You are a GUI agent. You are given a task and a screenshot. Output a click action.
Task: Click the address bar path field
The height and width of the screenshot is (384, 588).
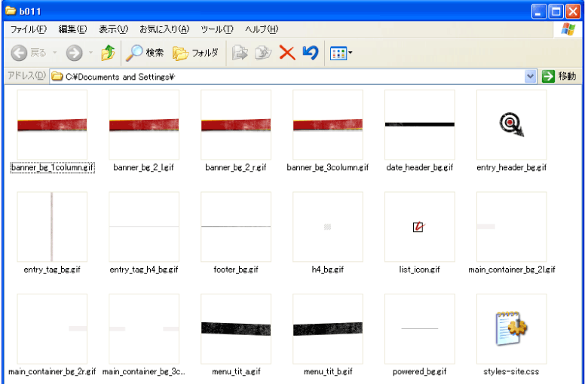pos(292,77)
